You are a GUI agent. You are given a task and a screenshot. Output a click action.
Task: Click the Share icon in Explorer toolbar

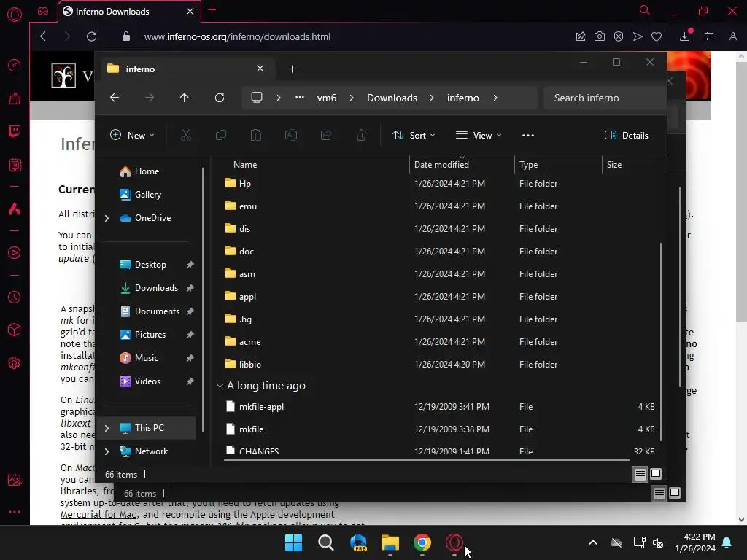[x=326, y=135]
